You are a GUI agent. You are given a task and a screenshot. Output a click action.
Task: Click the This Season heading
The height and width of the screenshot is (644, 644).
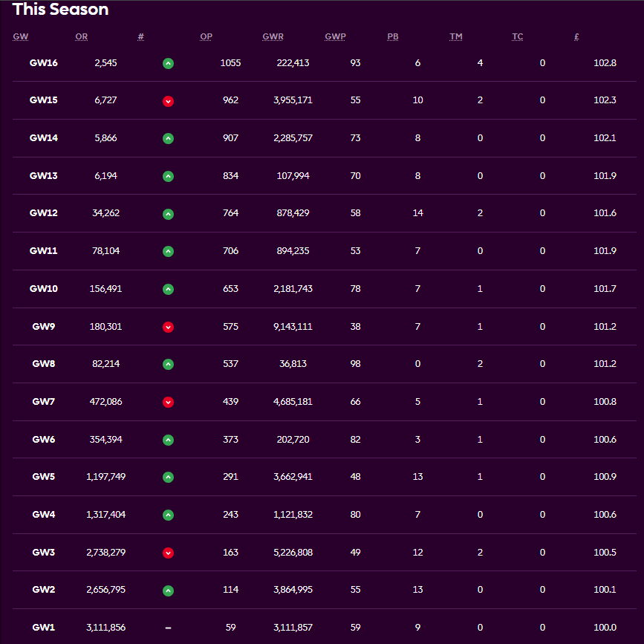[60, 9]
